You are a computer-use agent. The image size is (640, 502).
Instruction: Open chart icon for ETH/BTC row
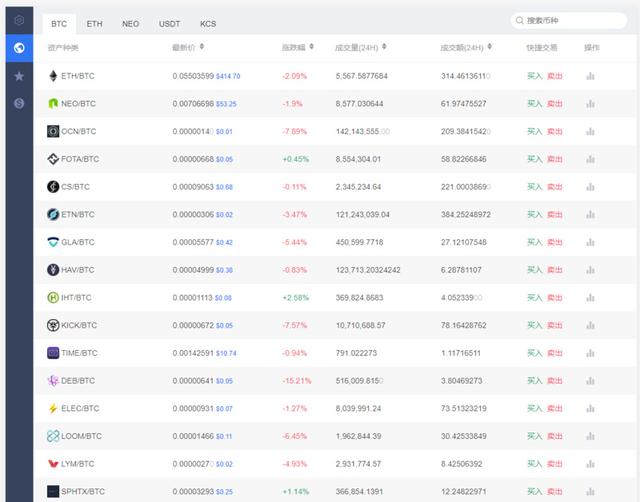click(x=590, y=76)
